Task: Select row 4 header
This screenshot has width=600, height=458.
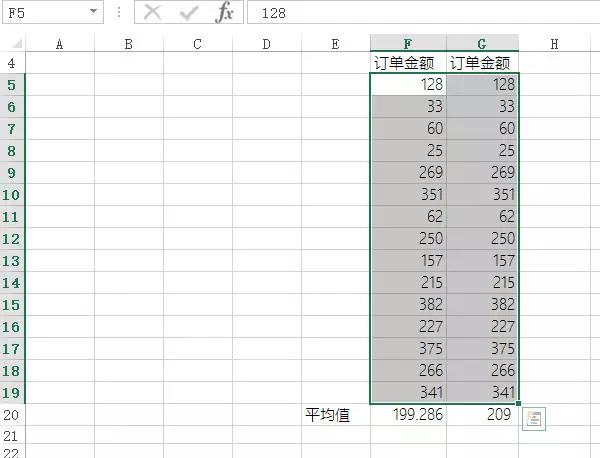Action: 12,62
